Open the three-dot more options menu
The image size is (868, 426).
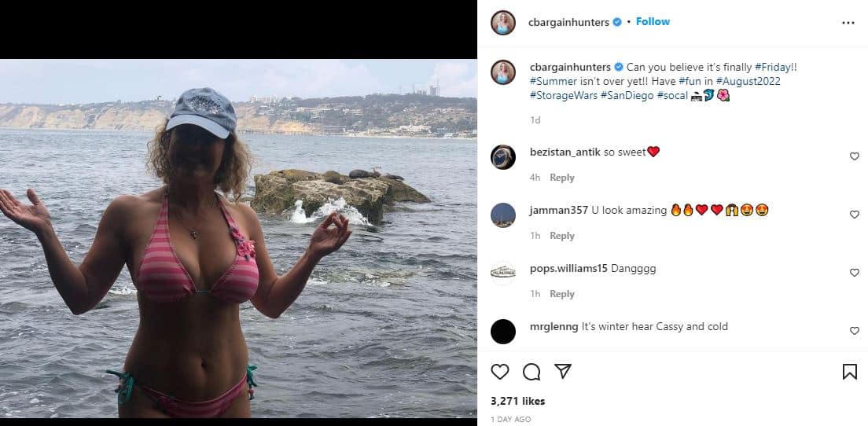point(848,23)
